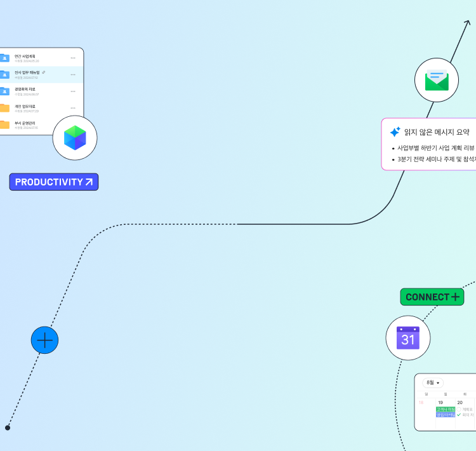Screen dimensions: 476x451
Task: Open the blue calendar event on day 19
Action: [x=446, y=415]
